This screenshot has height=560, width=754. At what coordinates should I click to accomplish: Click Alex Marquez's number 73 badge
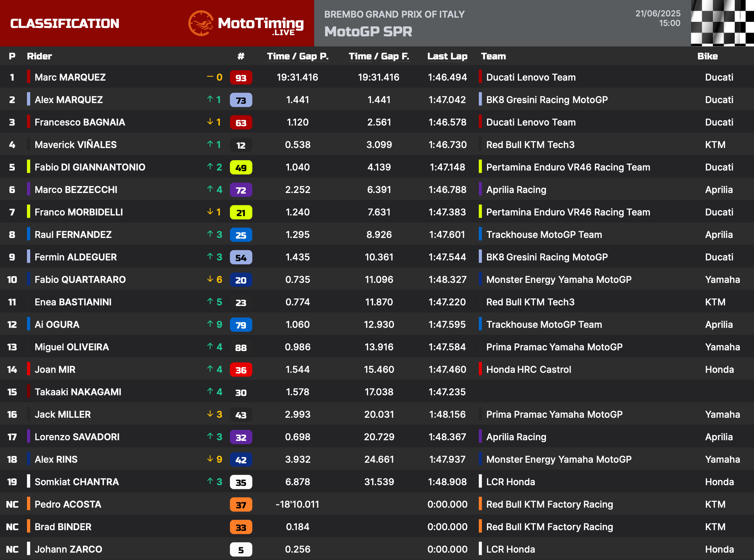pyautogui.click(x=241, y=100)
